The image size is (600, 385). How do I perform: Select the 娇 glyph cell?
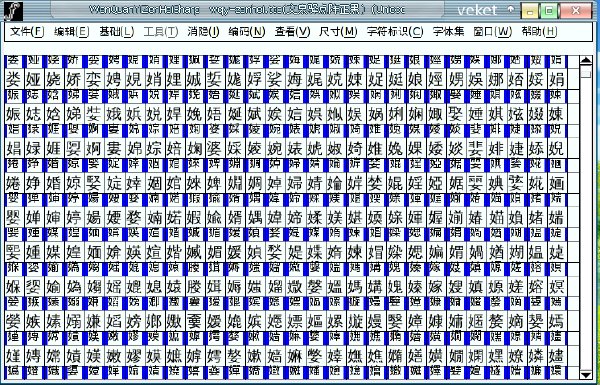73,79
